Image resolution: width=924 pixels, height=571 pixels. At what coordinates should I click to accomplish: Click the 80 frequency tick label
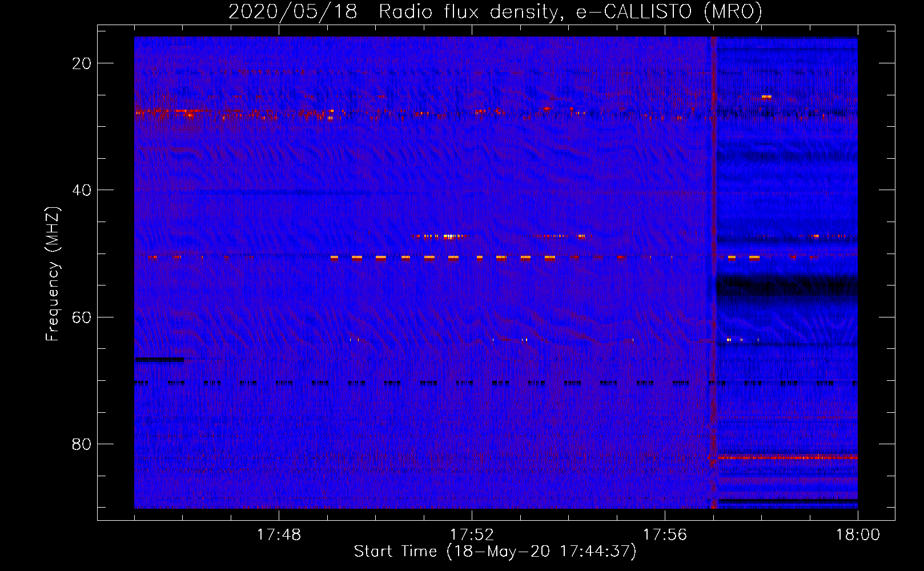pos(82,444)
